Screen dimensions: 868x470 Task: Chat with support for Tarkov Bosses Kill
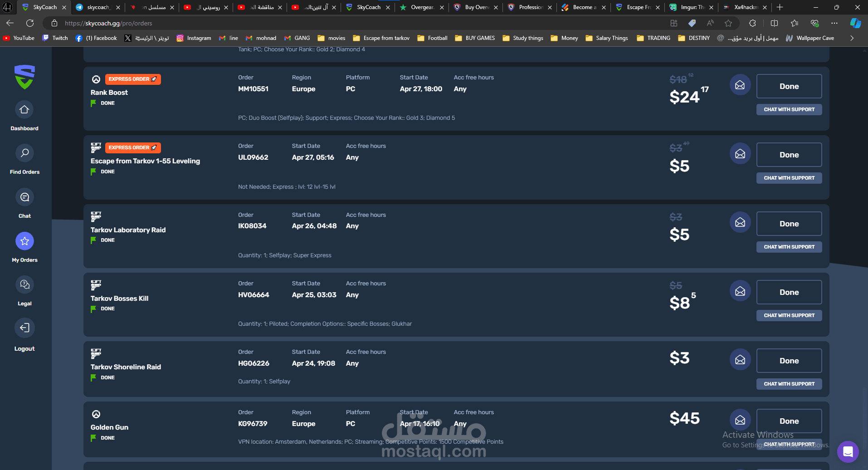point(789,315)
